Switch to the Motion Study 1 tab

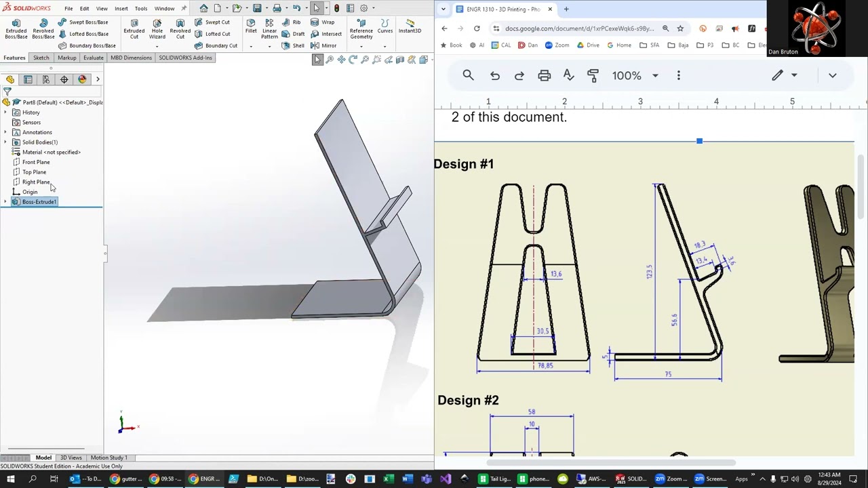tap(108, 457)
